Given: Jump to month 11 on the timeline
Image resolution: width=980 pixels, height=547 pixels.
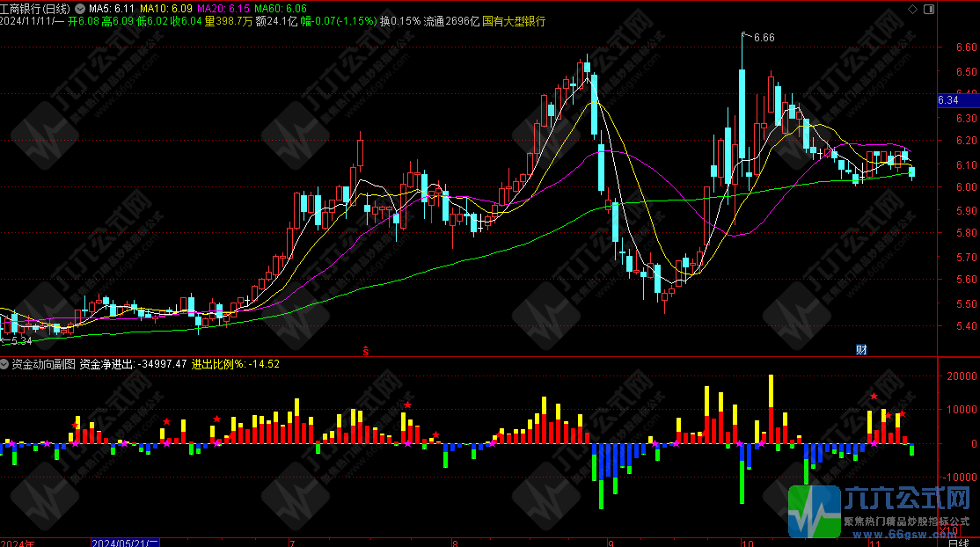Looking at the screenshot, I should click(875, 543).
